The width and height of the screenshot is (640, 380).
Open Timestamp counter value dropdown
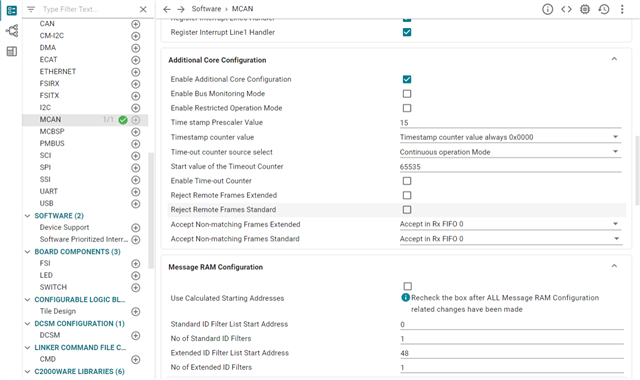pyautogui.click(x=510, y=137)
